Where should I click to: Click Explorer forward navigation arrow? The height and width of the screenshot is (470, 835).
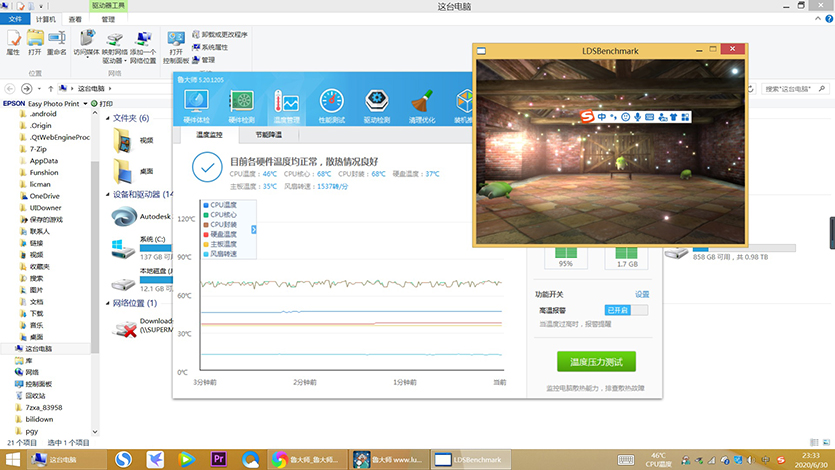click(x=27, y=88)
